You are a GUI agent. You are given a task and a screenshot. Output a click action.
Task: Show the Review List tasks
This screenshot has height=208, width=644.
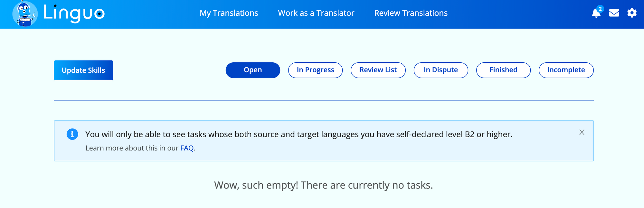(x=378, y=70)
